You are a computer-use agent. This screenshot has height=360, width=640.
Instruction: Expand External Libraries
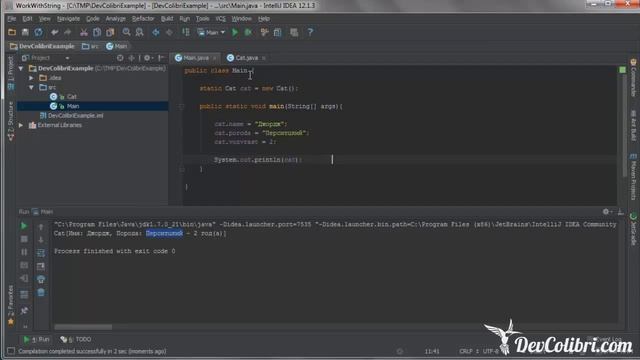pyautogui.click(x=21, y=125)
